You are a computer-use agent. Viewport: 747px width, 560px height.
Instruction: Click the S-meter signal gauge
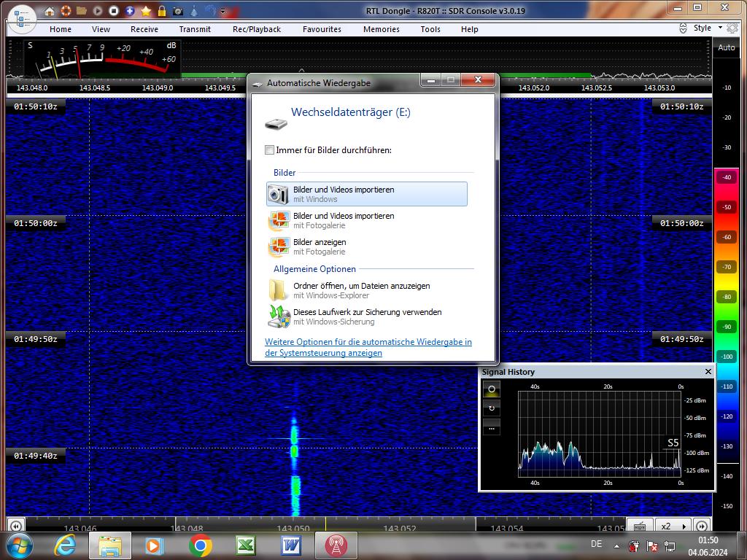pyautogui.click(x=101, y=59)
